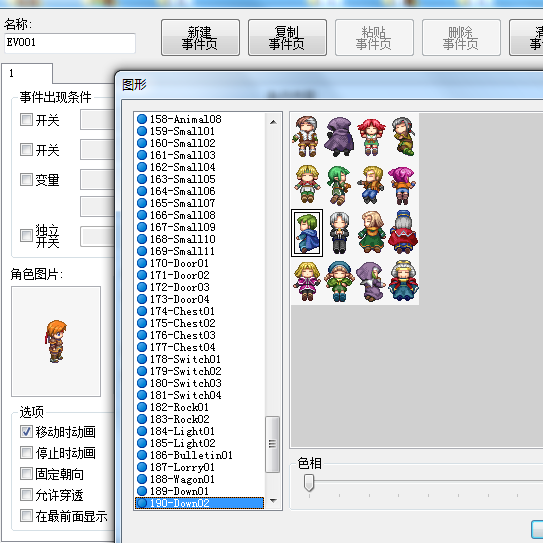Click the blue icon beside 170-Door01
Image resolution: width=543 pixels, height=543 pixels.
click(142, 263)
